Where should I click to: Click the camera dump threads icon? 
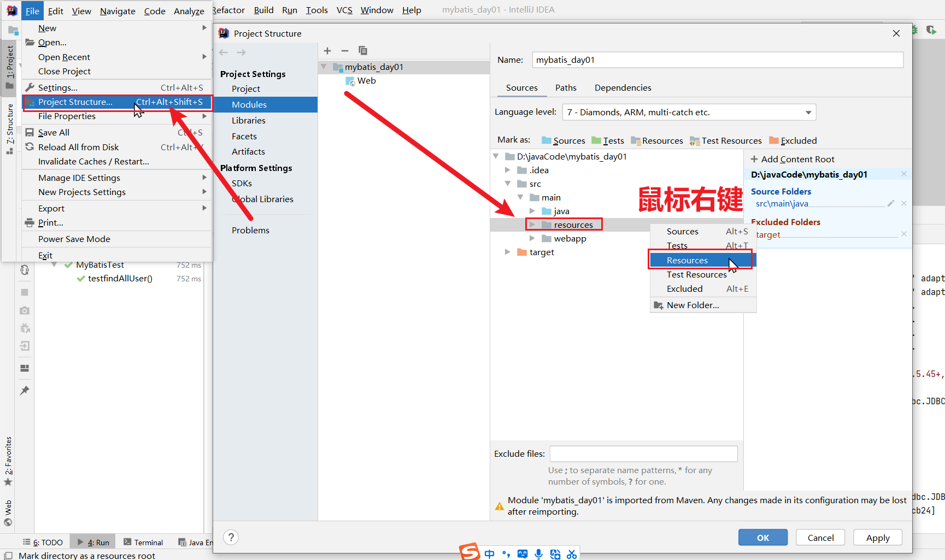tap(25, 310)
